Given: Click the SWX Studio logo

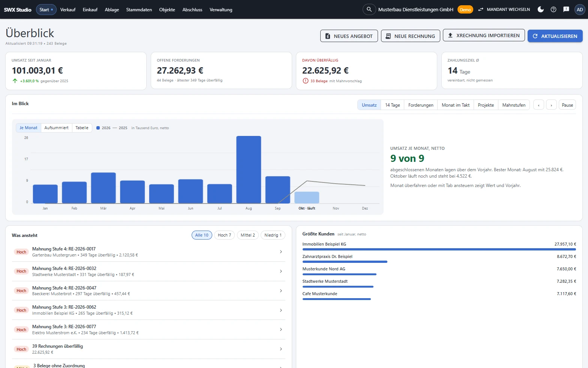Looking at the screenshot, I should 18,9.
